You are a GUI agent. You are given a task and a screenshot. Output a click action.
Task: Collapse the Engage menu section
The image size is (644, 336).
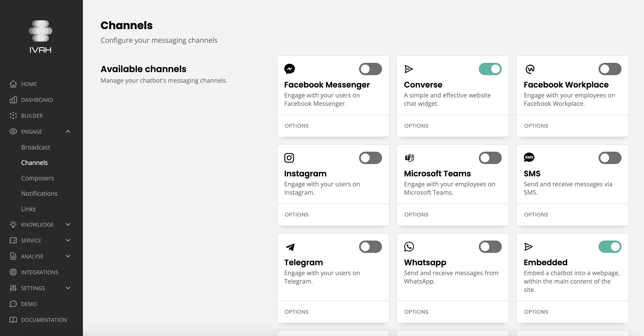(68, 131)
